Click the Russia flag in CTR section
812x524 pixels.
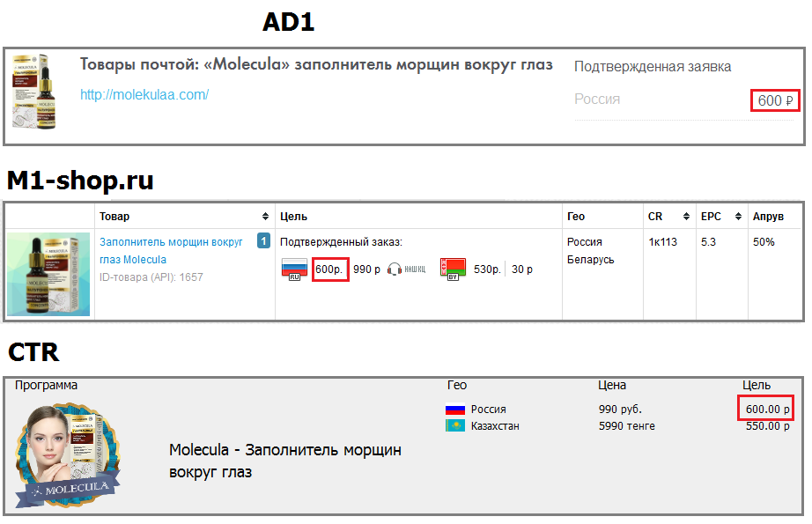pos(454,410)
